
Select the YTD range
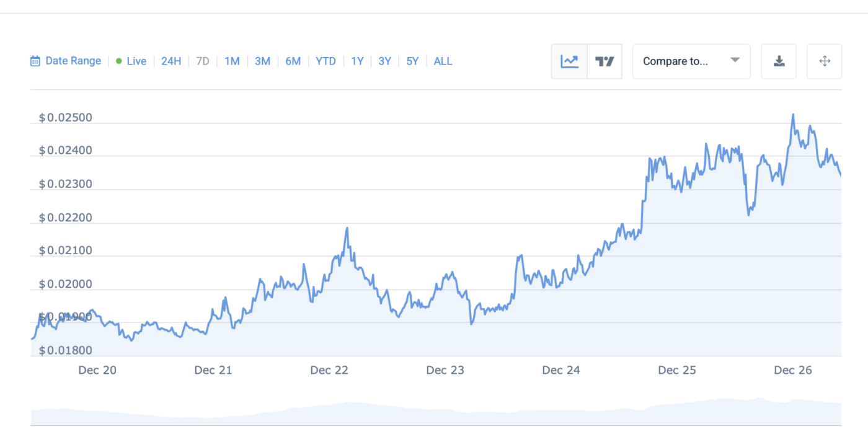[325, 61]
